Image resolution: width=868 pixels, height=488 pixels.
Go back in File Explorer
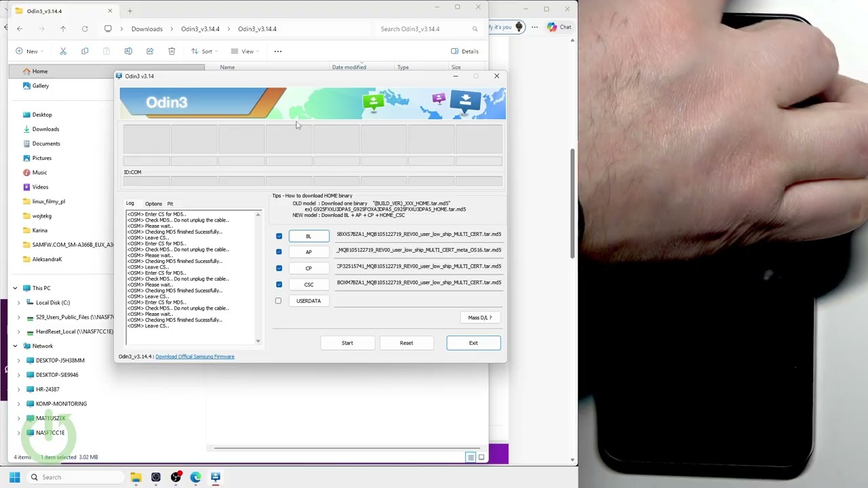click(20, 28)
